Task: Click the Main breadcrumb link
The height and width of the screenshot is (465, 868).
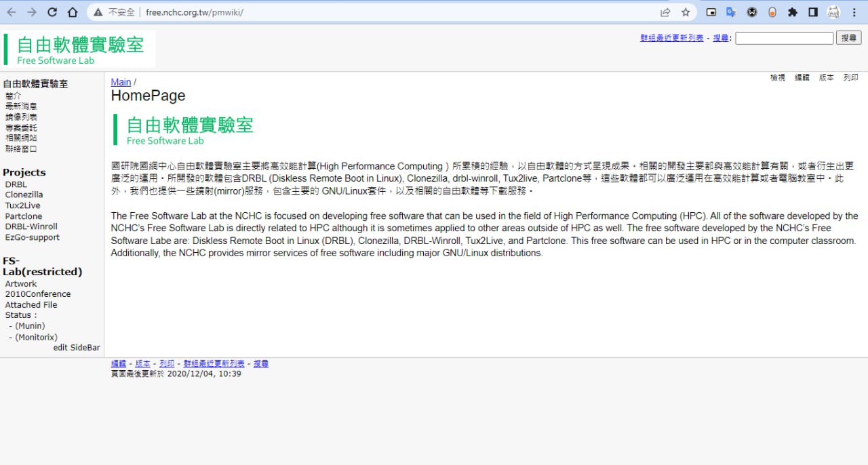Action: [x=121, y=82]
